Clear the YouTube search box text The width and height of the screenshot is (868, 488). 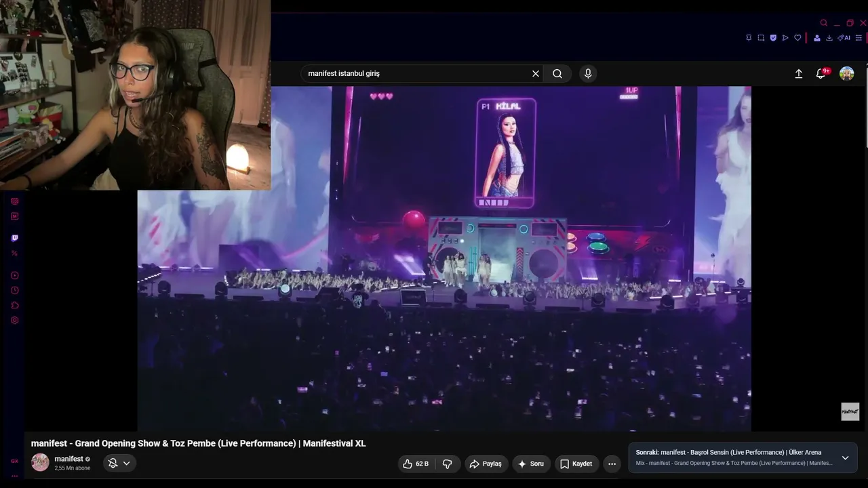pos(536,74)
